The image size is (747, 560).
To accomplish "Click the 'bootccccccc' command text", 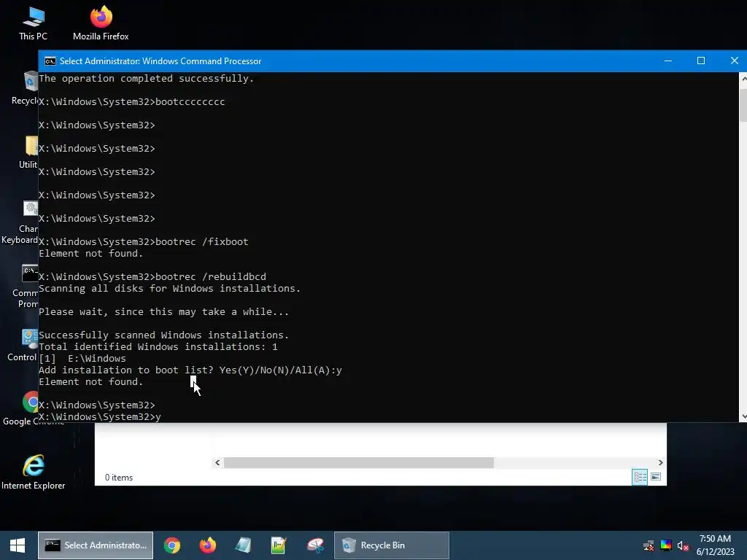I will pos(190,101).
